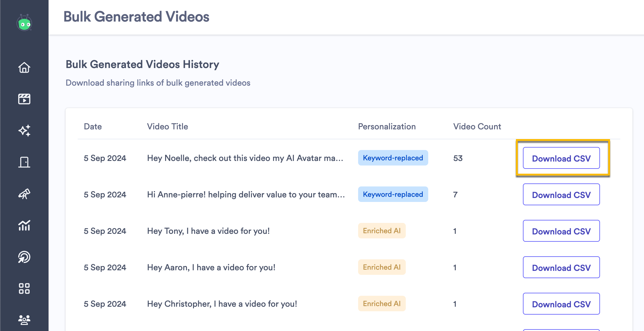Image resolution: width=644 pixels, height=331 pixels.
Task: Open the video titled Hey Aaron, I have a video
Action: (x=211, y=267)
